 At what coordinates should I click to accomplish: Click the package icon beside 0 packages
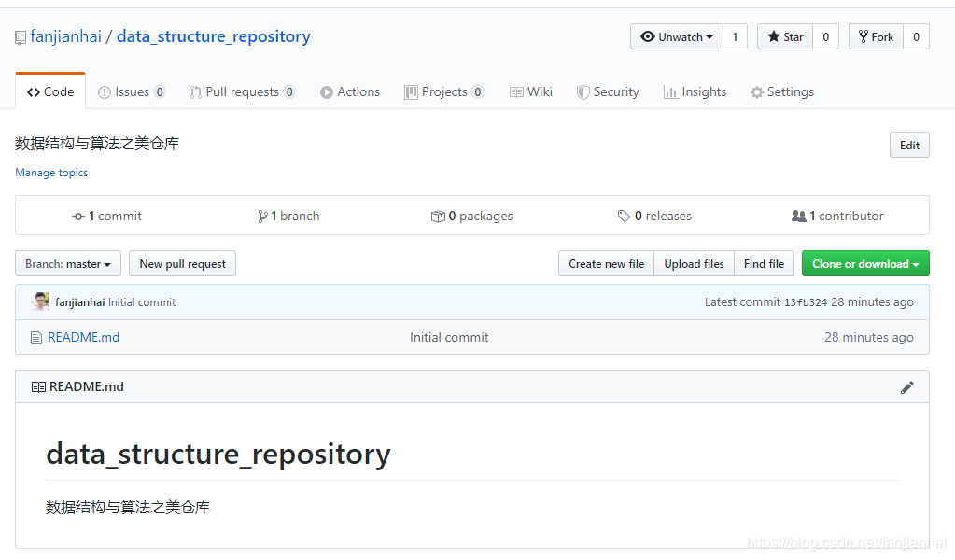click(438, 217)
